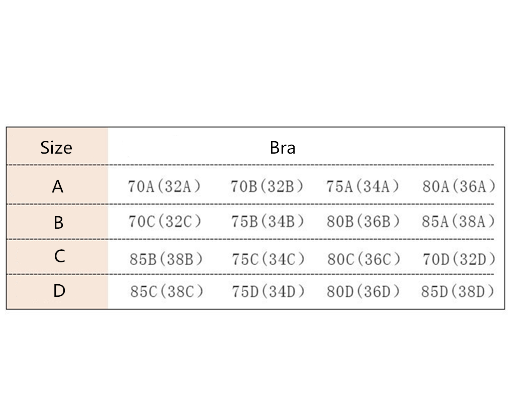The image size is (513, 420).
Task: Click the 70B(32B) cell
Action: (267, 187)
